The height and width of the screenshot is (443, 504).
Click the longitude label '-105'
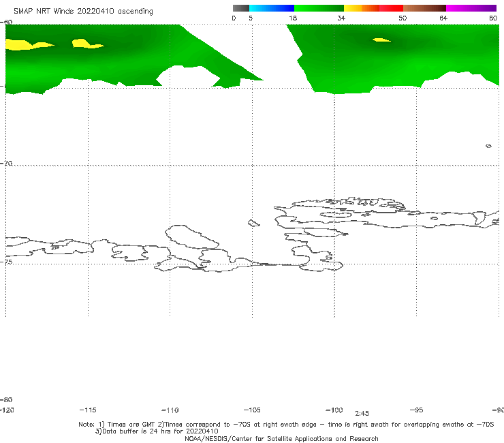[252, 410]
